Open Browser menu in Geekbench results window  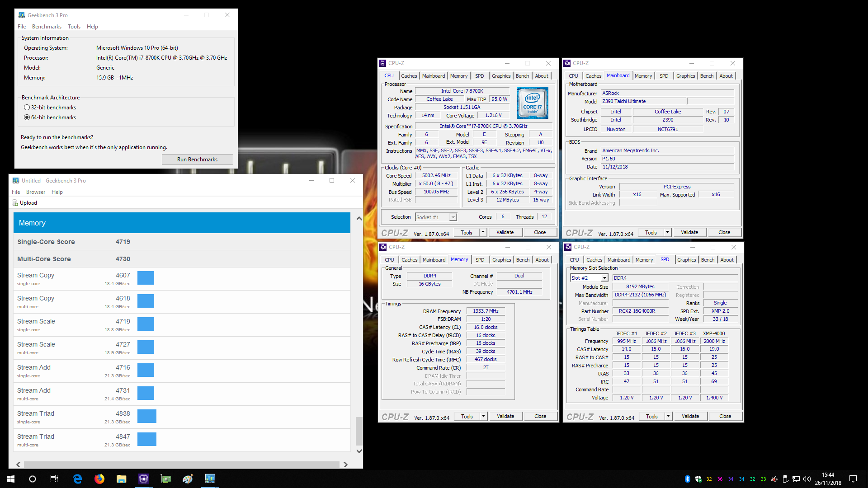click(36, 192)
